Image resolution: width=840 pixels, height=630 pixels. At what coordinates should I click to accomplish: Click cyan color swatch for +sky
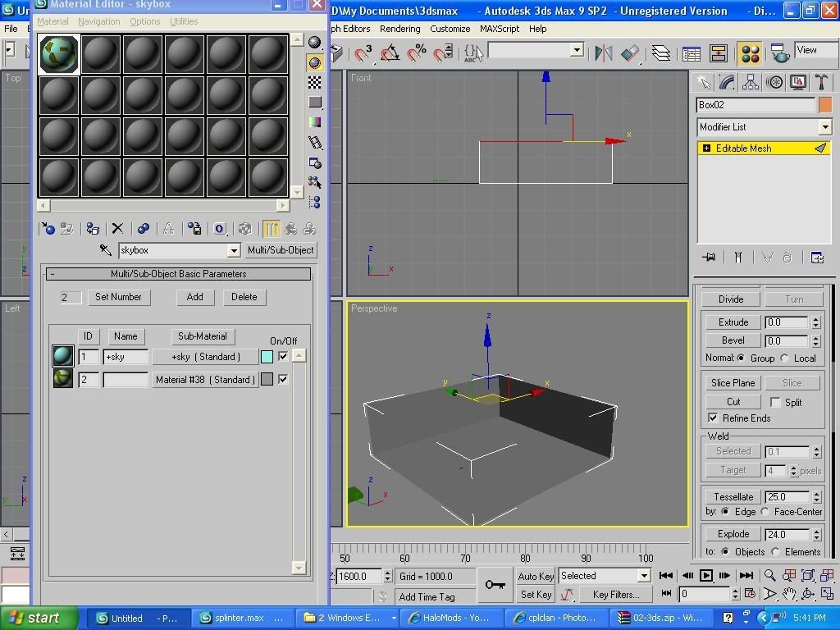pos(267,357)
